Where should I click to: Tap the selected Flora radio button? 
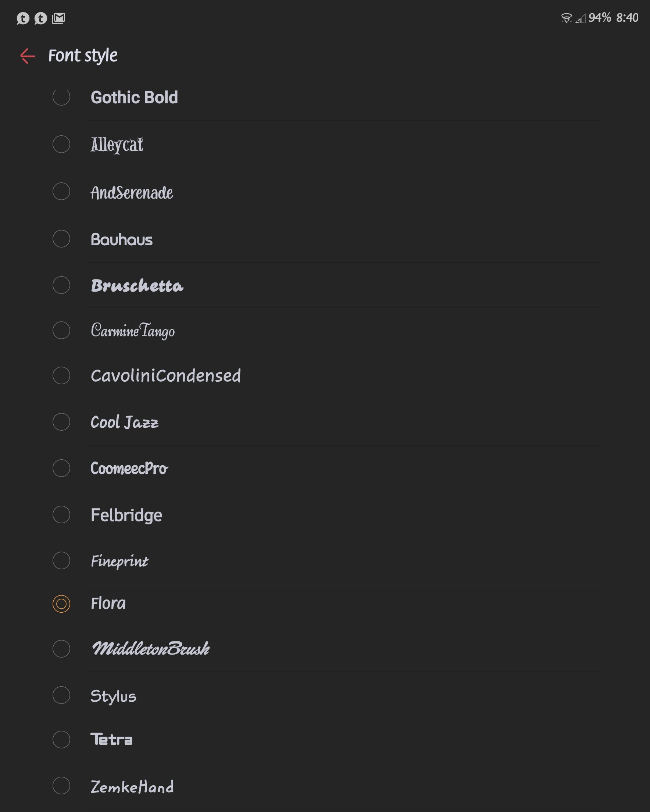click(61, 604)
